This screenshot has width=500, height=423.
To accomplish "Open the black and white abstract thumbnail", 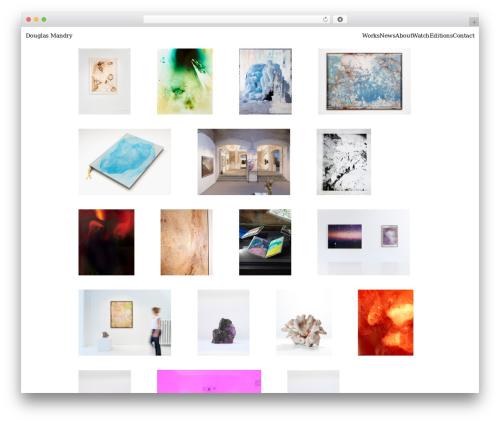I will point(344,162).
